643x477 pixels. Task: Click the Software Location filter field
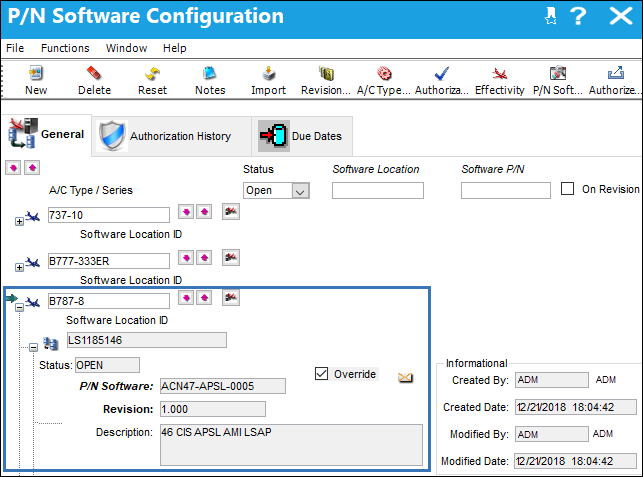tap(378, 191)
